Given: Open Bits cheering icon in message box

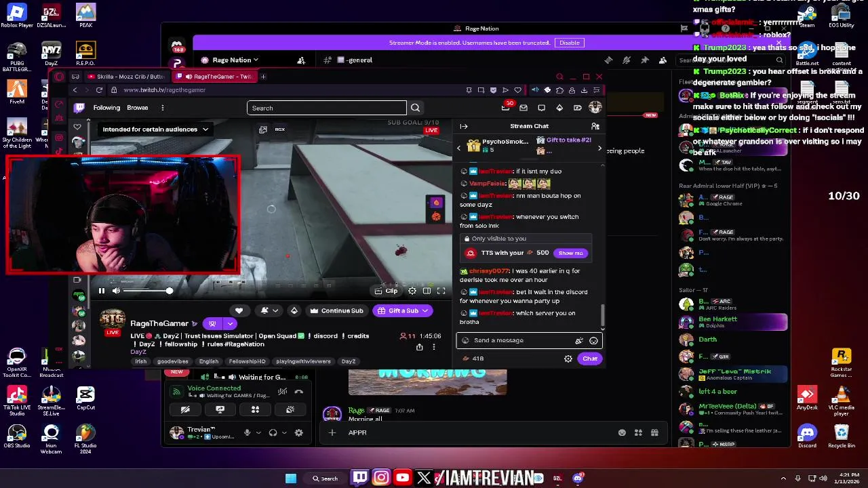Looking at the screenshot, I should pos(578,341).
